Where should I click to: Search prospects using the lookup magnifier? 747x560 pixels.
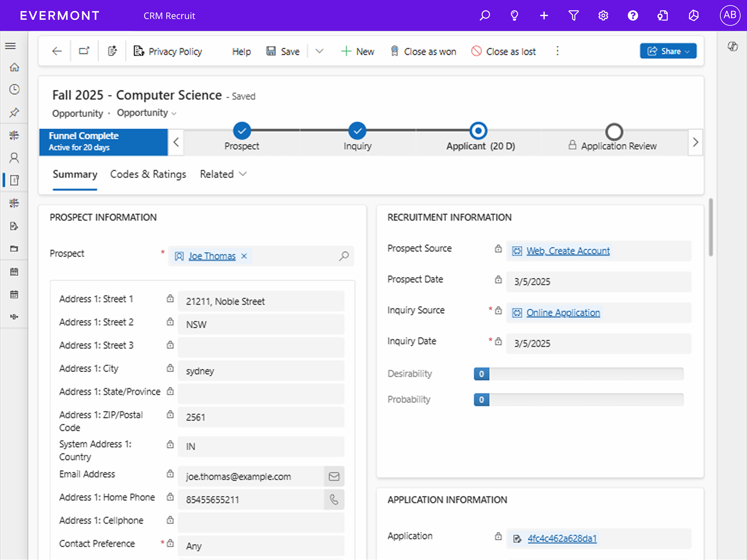pos(344,256)
